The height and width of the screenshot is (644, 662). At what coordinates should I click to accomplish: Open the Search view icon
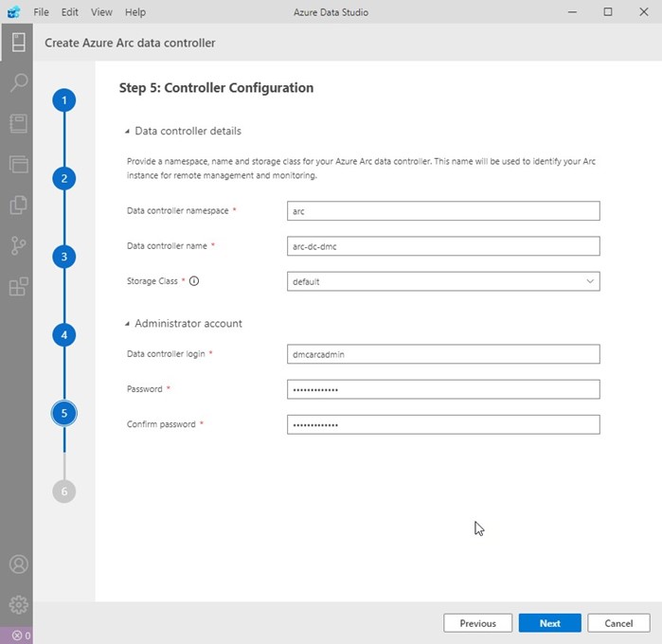[19, 82]
